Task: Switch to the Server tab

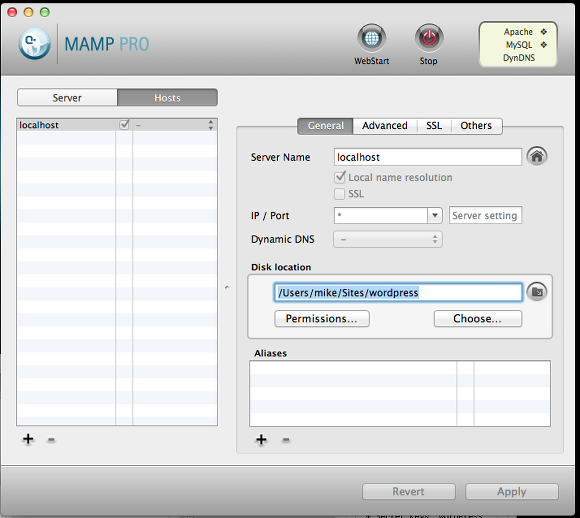Action: [67, 98]
